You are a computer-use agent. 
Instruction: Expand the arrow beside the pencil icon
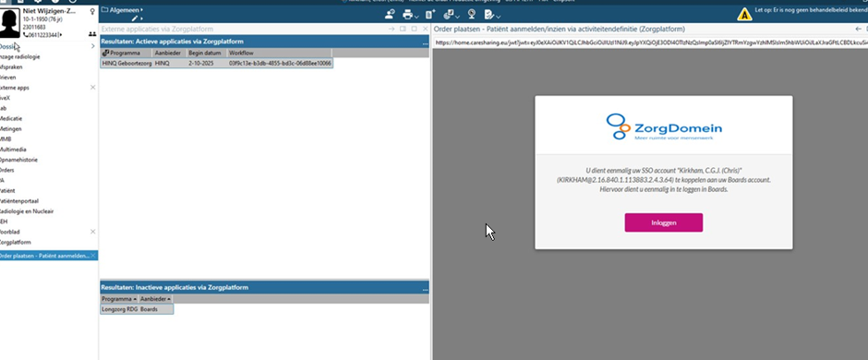[x=141, y=18]
